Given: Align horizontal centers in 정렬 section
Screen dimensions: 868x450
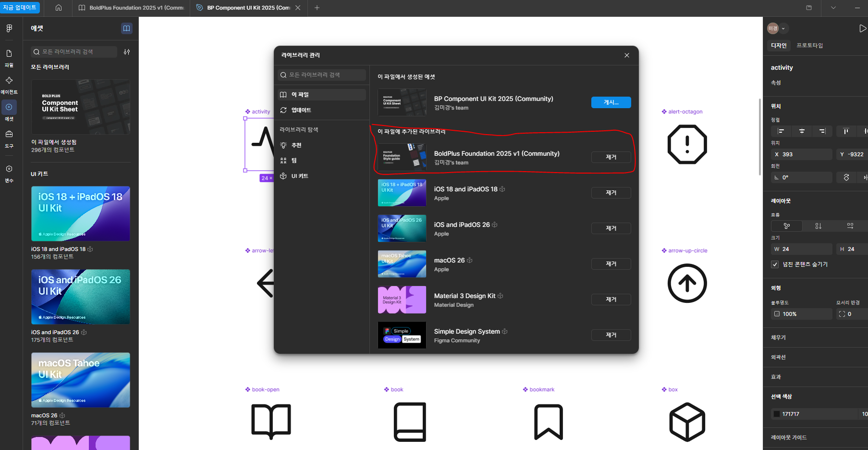Looking at the screenshot, I should [x=802, y=131].
